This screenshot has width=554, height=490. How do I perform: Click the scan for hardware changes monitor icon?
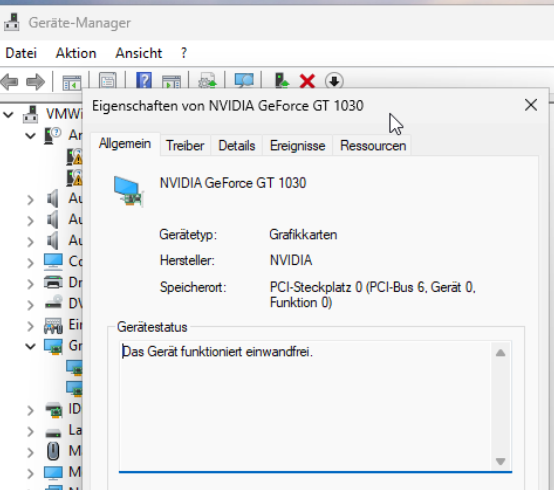(244, 81)
